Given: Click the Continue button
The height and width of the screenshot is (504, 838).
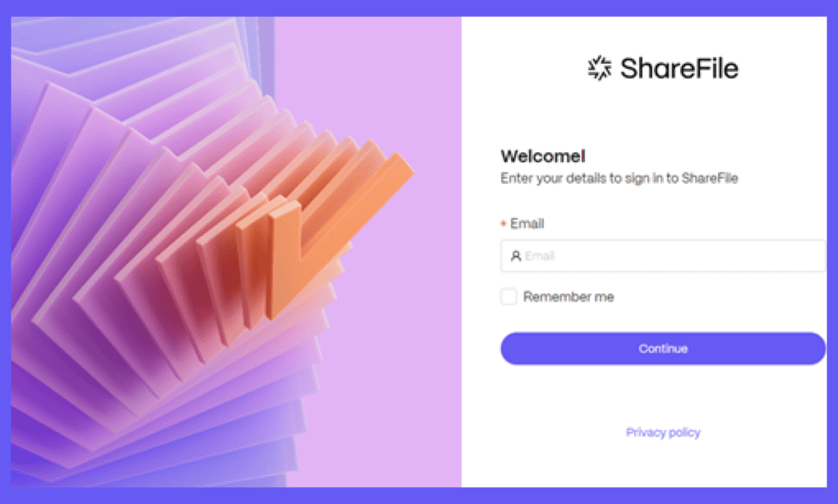Looking at the screenshot, I should point(662,349).
